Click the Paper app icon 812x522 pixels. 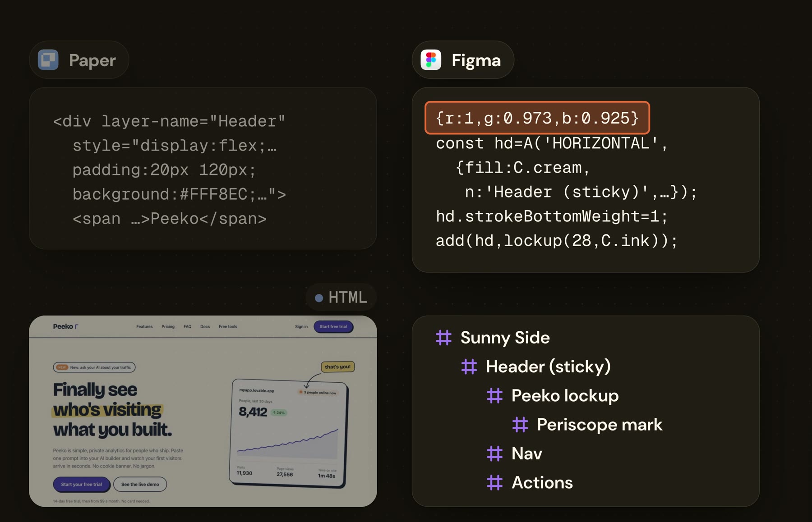click(x=48, y=60)
